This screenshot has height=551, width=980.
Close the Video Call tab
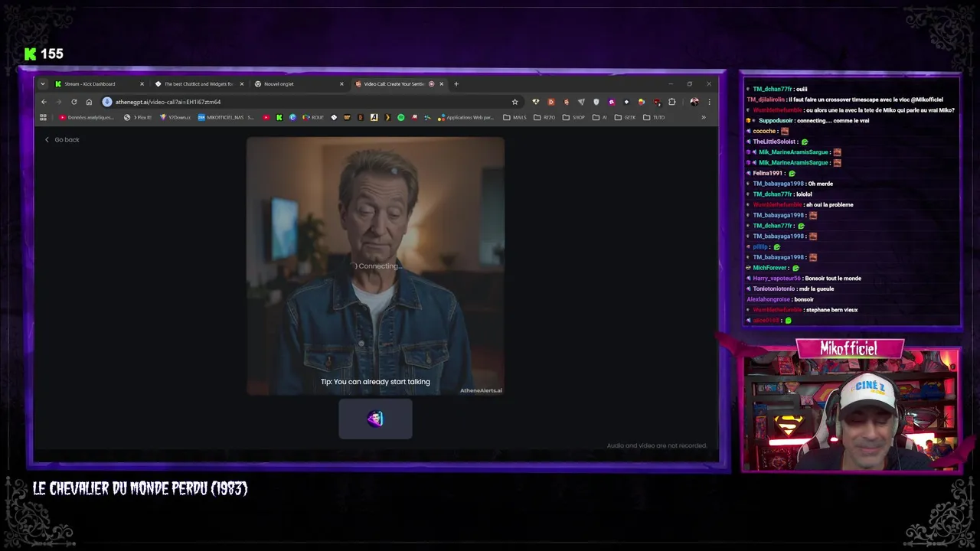(x=441, y=84)
